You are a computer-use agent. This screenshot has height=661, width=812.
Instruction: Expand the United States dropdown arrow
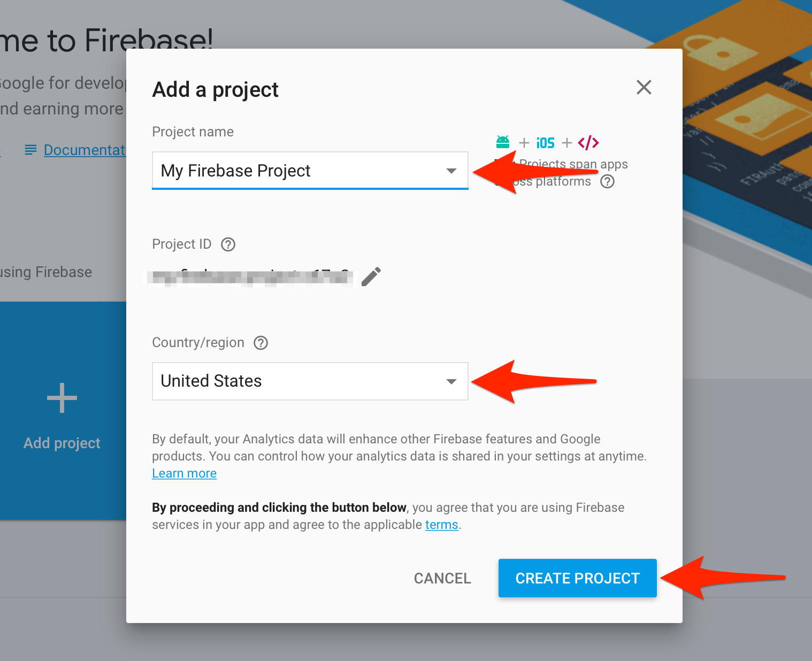click(451, 381)
